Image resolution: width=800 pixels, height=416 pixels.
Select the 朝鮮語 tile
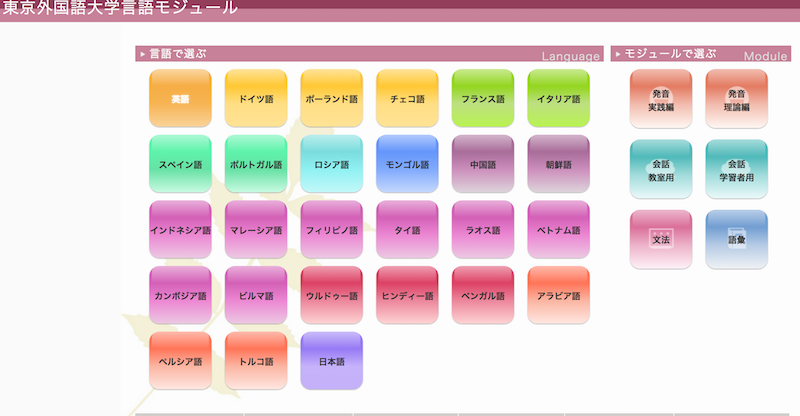(559, 164)
